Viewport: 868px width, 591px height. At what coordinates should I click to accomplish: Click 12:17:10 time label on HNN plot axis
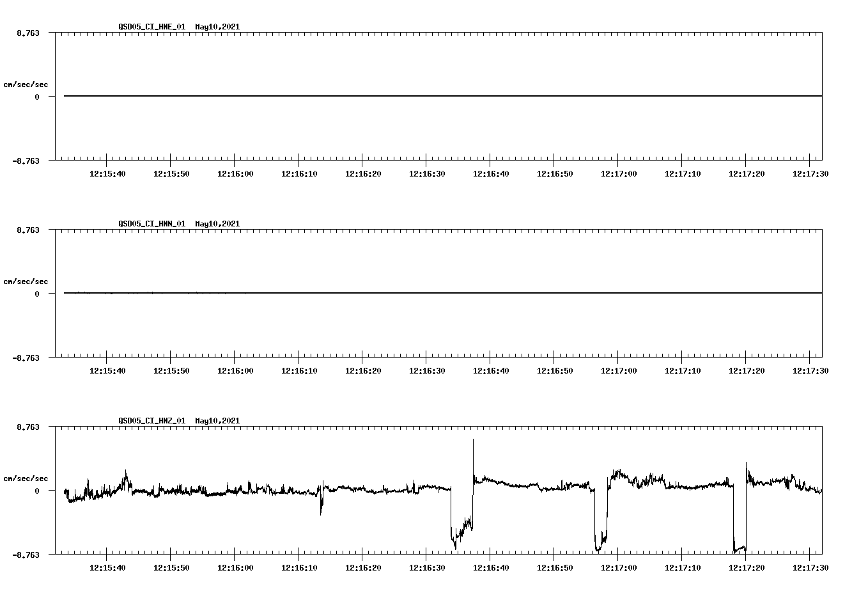click(683, 370)
